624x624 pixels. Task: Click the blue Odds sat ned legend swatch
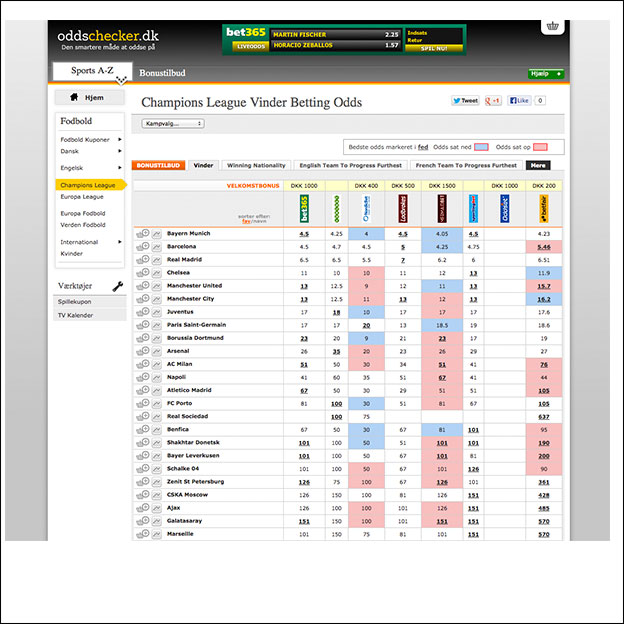click(x=482, y=147)
